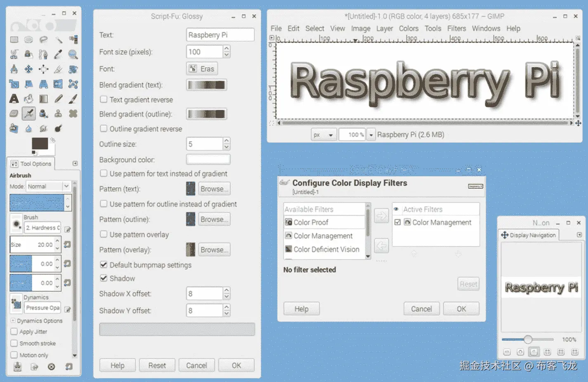
Task: Click the Blend gradient (text) swatch
Action: point(207,85)
